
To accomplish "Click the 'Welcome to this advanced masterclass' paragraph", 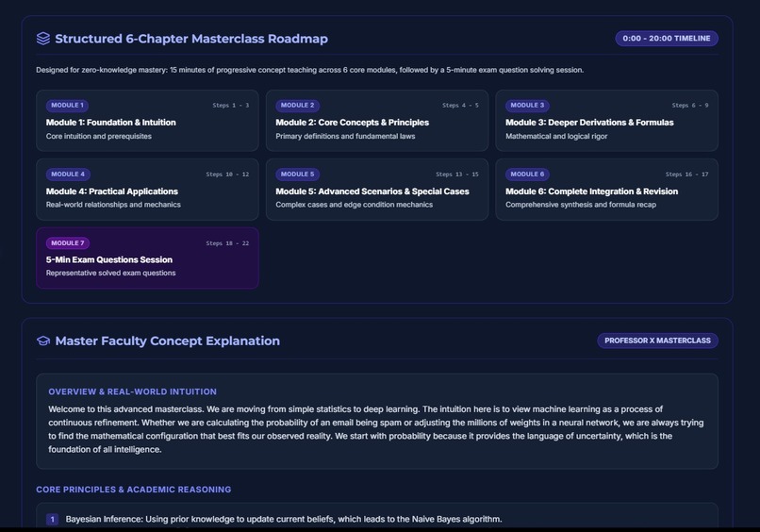I will (x=376, y=429).
